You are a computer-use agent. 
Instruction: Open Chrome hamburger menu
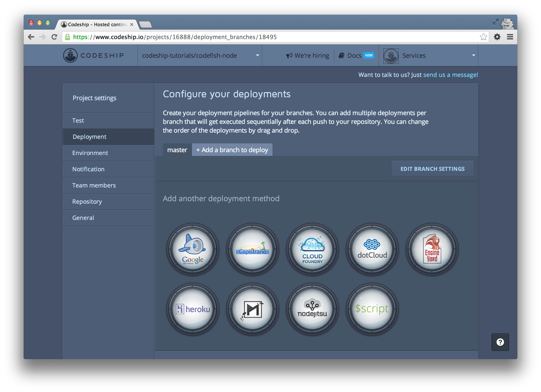coord(510,37)
